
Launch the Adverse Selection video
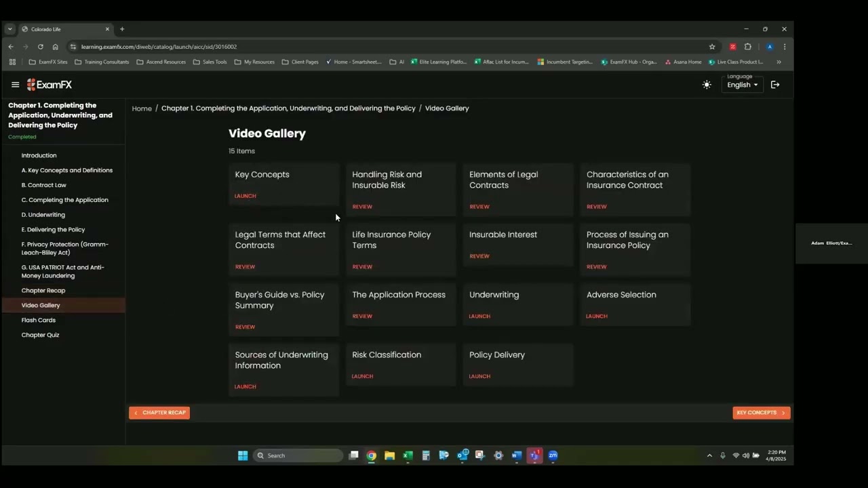click(x=597, y=317)
